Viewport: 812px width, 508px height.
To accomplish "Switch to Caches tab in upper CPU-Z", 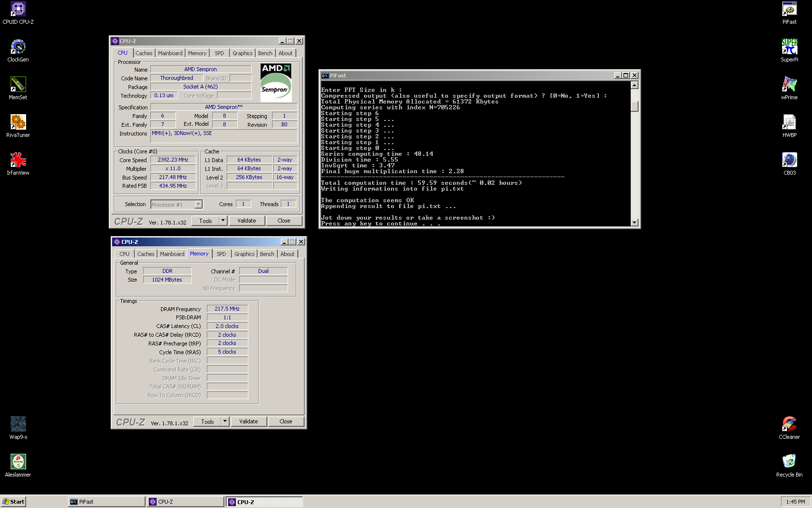I will 144,53.
